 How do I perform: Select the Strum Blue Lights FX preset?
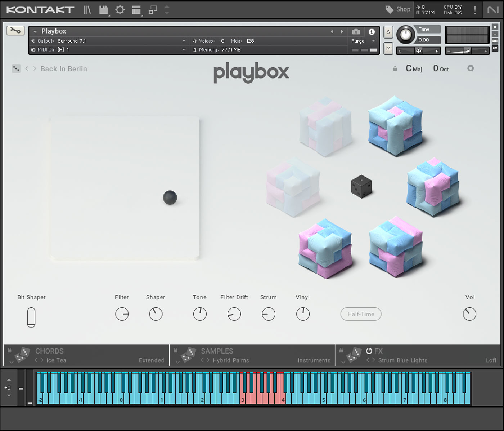click(403, 360)
